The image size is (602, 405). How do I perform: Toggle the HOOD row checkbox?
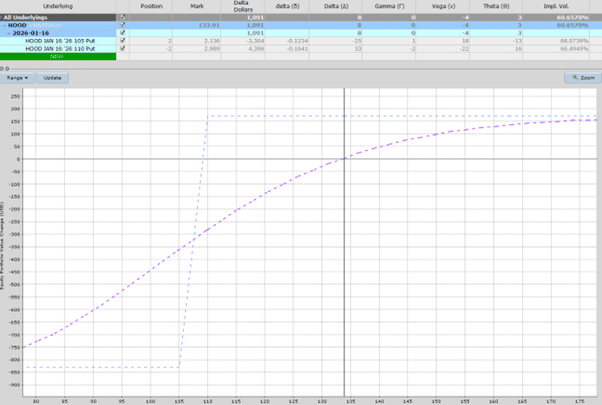123,25
